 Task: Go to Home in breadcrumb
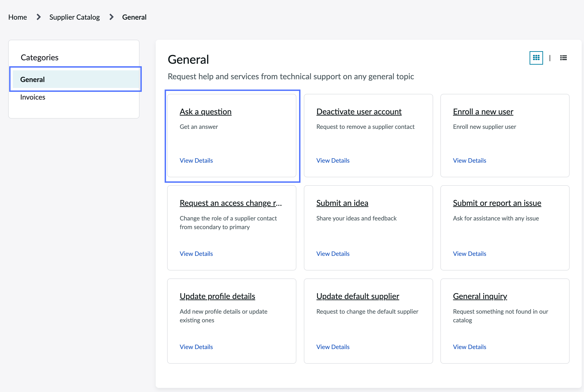pos(18,17)
